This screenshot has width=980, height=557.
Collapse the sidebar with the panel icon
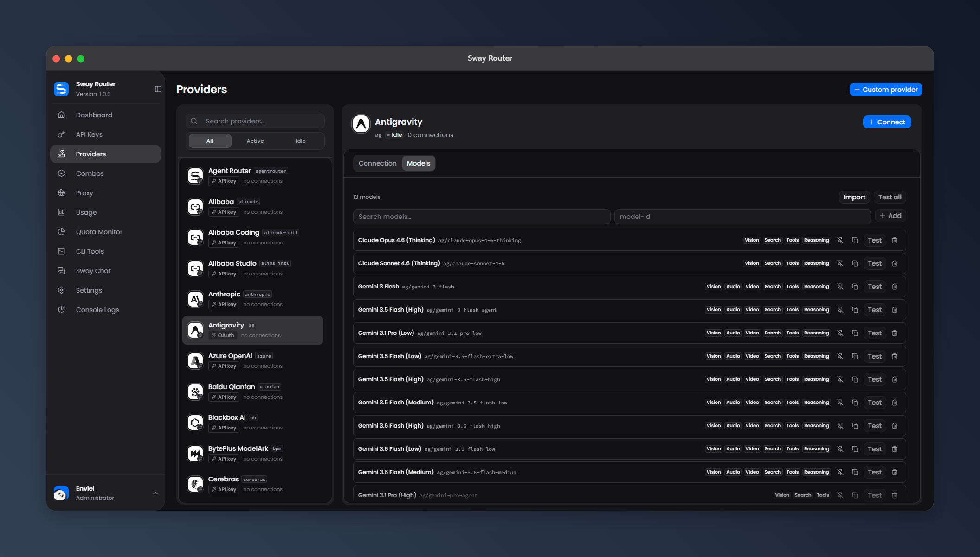point(158,89)
